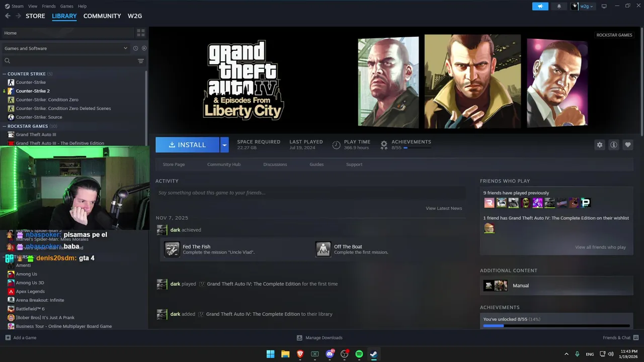Click the Off The Boat achievement icon

[x=323, y=249]
